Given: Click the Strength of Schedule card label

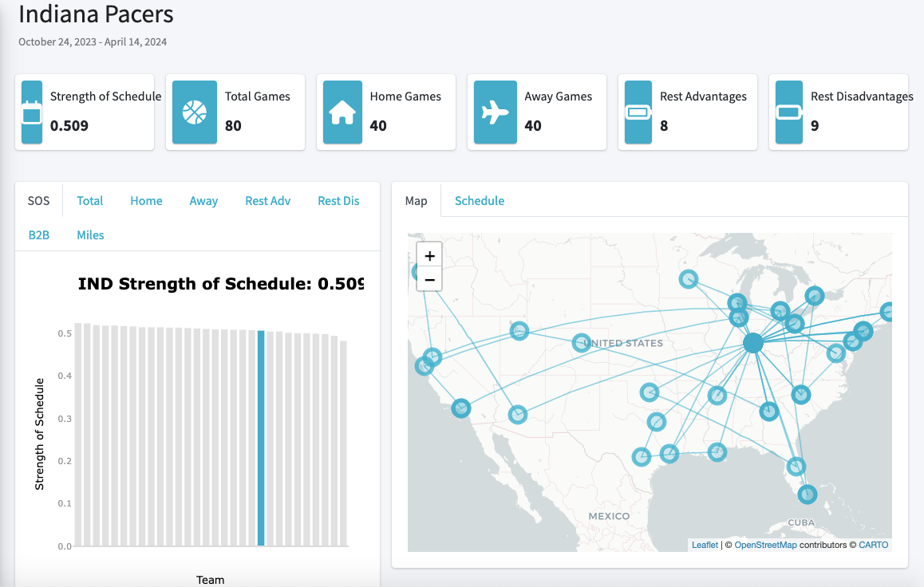Looking at the screenshot, I should coord(105,97).
